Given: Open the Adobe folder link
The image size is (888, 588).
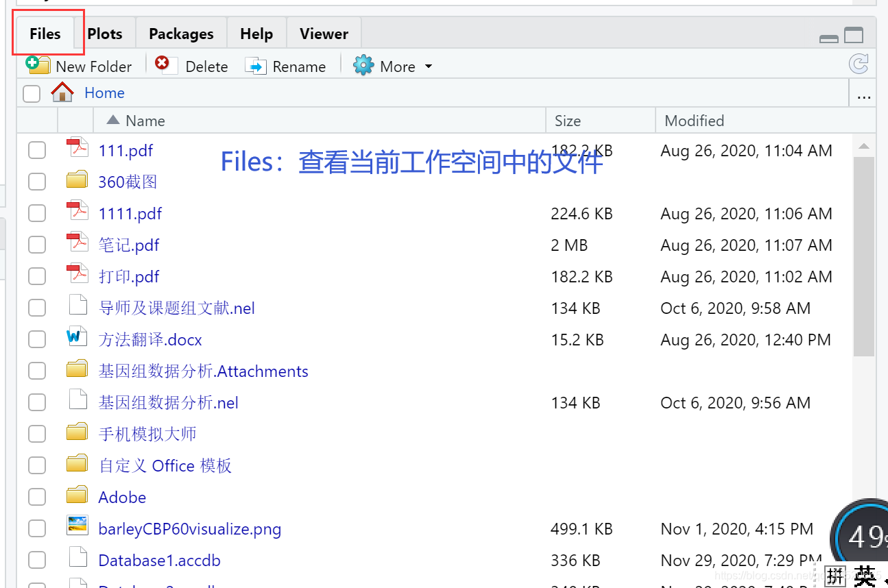Looking at the screenshot, I should click(122, 498).
